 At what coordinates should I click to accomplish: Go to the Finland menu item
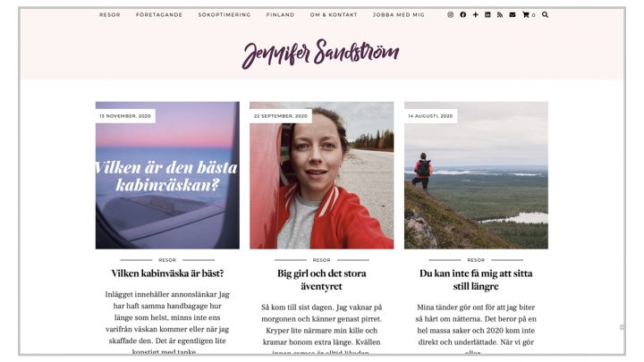point(280,15)
